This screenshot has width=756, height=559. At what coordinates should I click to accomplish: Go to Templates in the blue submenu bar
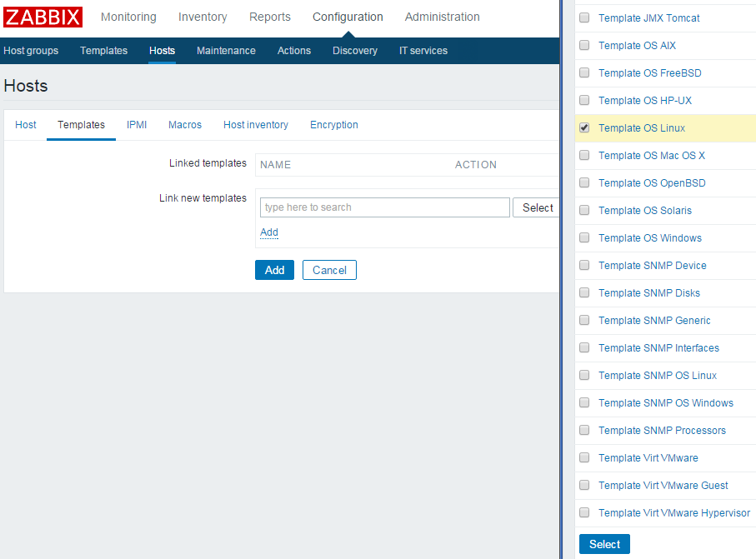103,51
